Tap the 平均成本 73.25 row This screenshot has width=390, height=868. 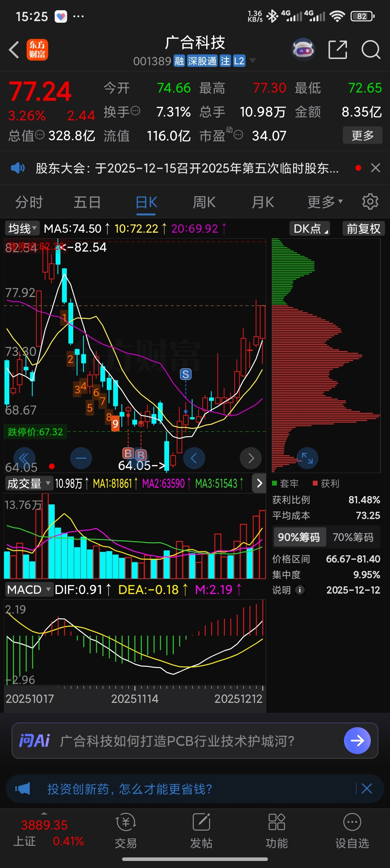tap(326, 516)
